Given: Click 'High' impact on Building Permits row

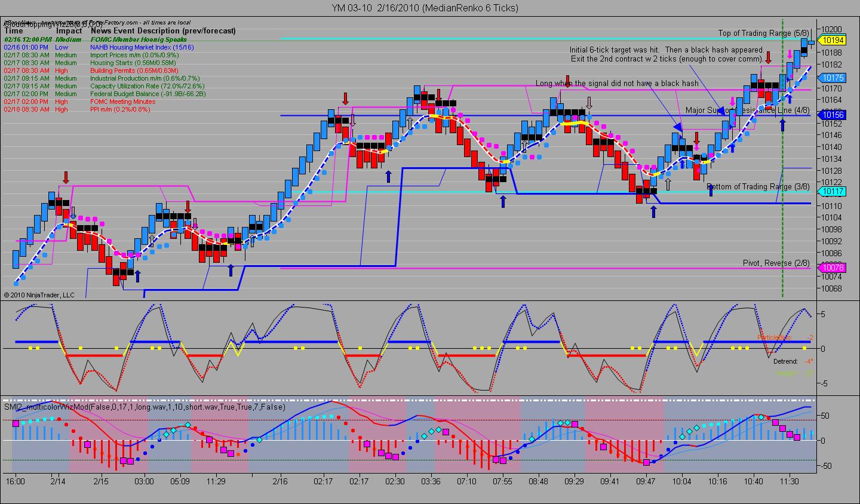Looking at the screenshot, I should pos(62,70).
